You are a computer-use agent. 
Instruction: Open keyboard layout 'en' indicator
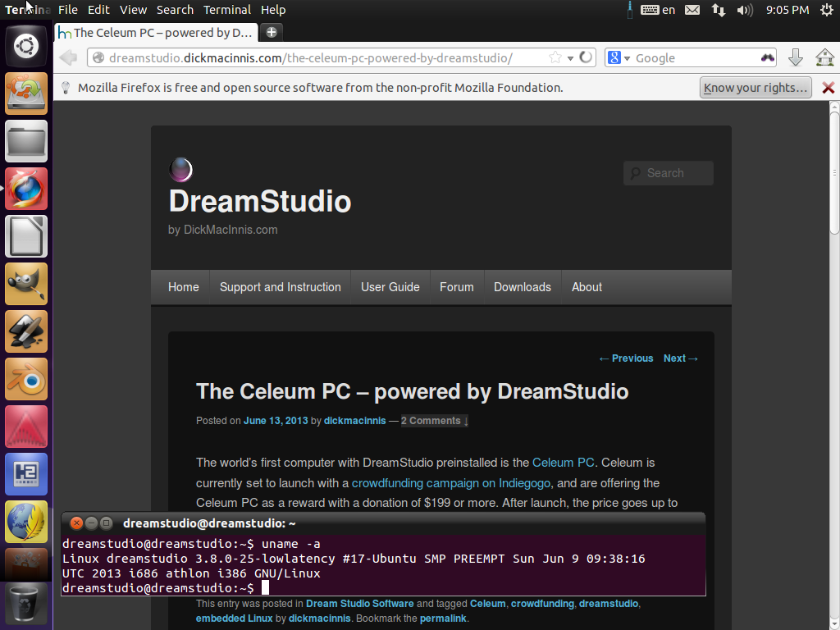658,10
